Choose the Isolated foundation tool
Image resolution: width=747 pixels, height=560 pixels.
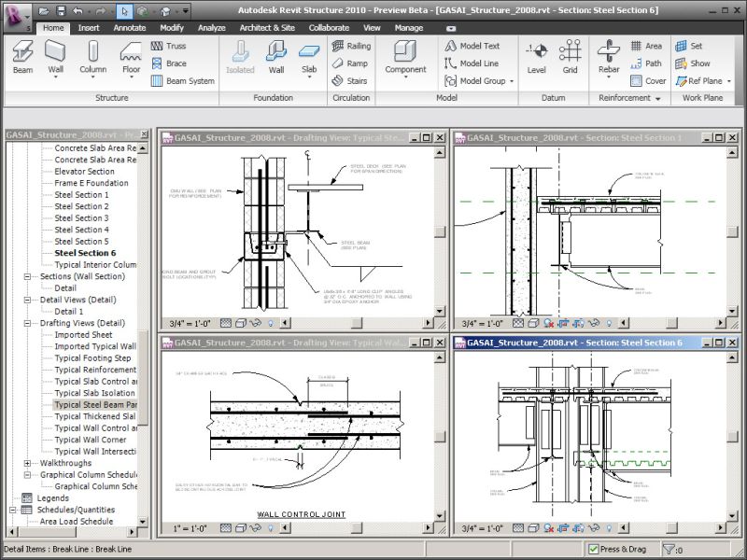pos(240,57)
